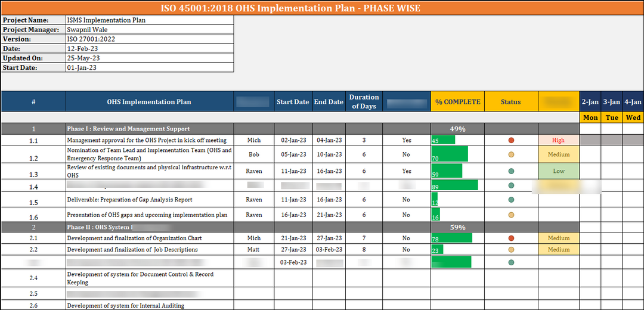
Task: Click the red status dot in row 1.1
Action: tap(511, 140)
